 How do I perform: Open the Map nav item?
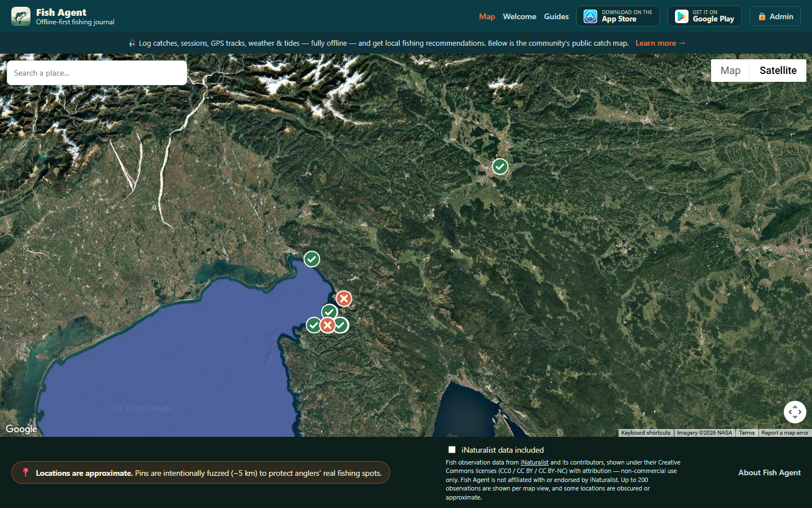tap(487, 16)
